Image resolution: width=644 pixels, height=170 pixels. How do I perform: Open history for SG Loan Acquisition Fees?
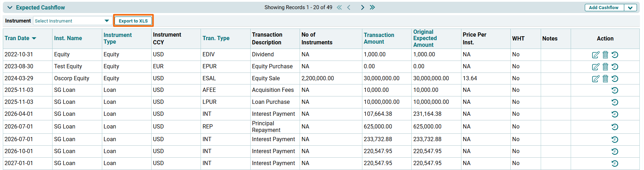615,90
